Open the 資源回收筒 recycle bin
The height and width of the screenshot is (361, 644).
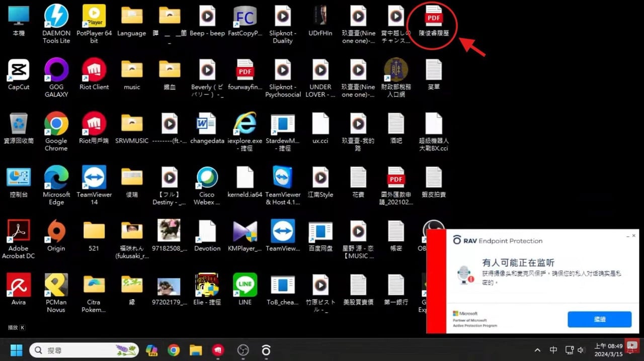19,124
